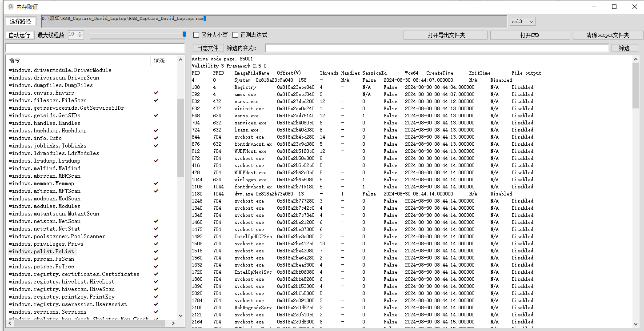644x331 pixels.
Task: Toggle the 正则表达式 regex checkbox
Action: [236, 35]
